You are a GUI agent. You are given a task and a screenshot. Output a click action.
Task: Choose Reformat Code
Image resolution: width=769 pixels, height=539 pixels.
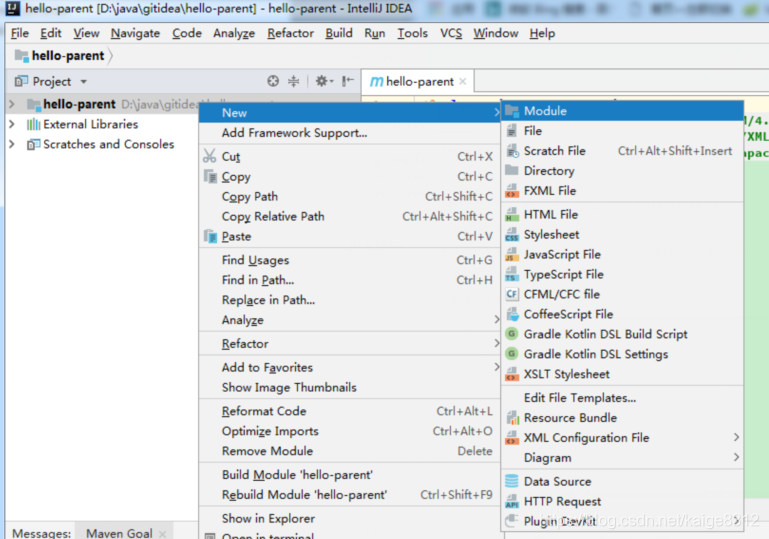coord(350,411)
